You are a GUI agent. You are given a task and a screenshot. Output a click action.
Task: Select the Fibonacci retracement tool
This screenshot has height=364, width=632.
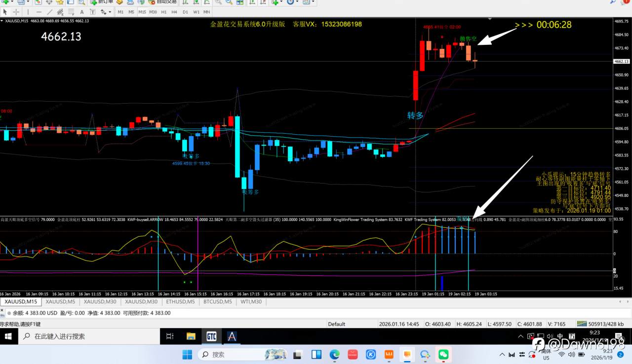(x=71, y=12)
